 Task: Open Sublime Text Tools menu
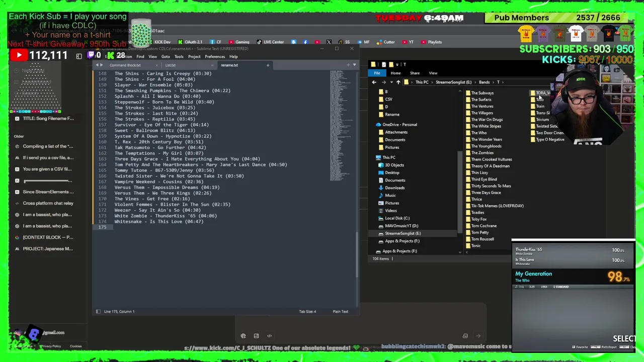point(179,57)
